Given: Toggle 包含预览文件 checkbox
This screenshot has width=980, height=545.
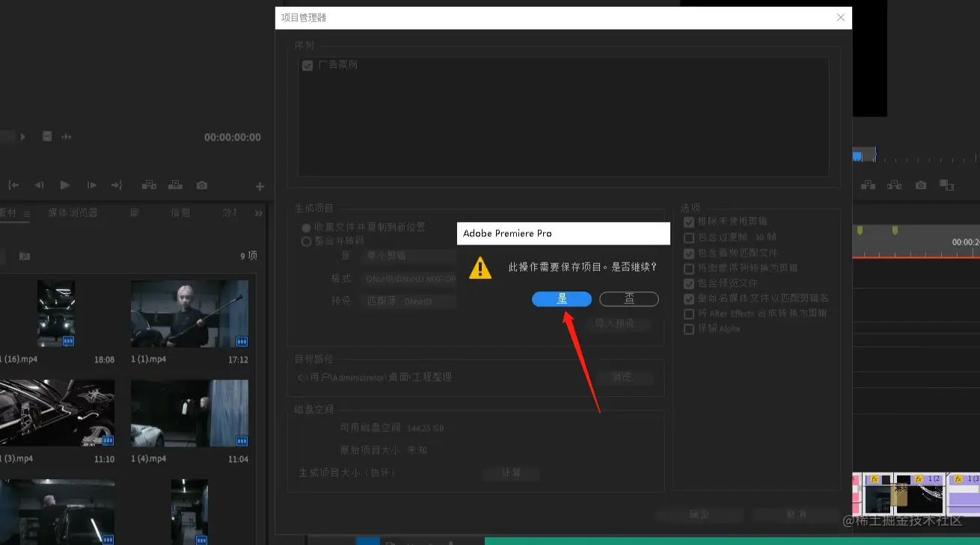Looking at the screenshot, I should tap(689, 283).
